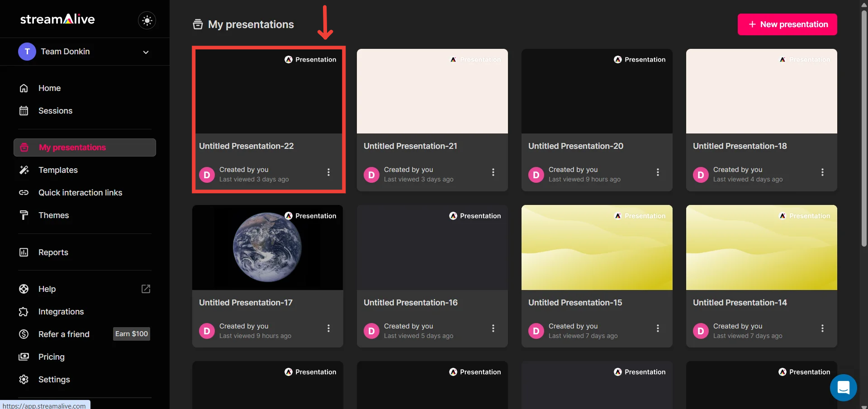Open the kebab menu of Untitled Presentation-17

(328, 328)
